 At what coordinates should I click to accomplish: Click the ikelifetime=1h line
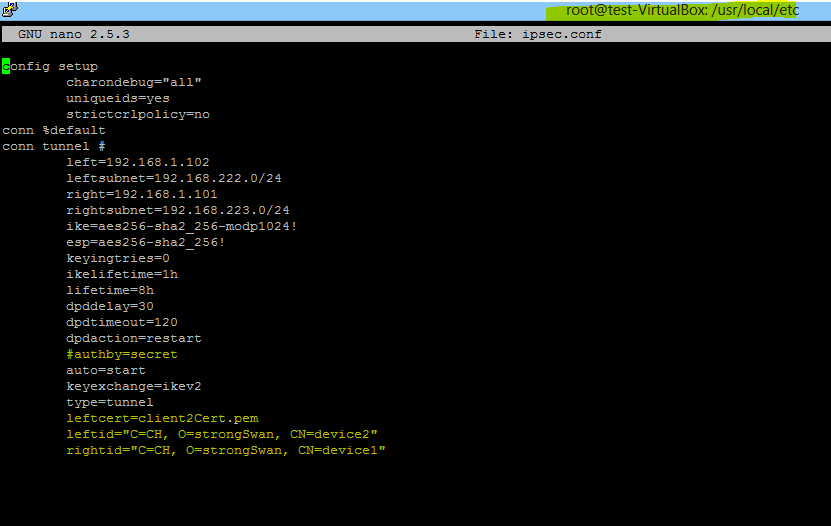coord(122,274)
